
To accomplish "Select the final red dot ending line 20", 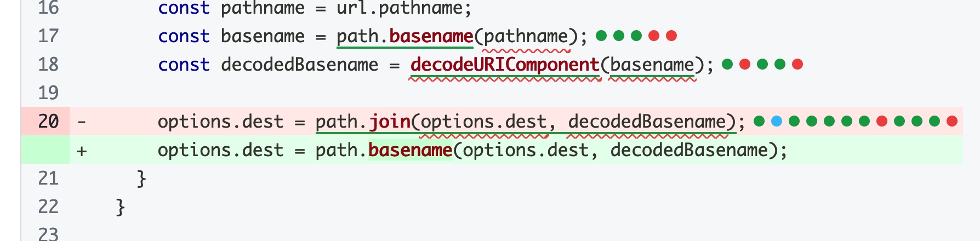I will pyautogui.click(x=952, y=121).
